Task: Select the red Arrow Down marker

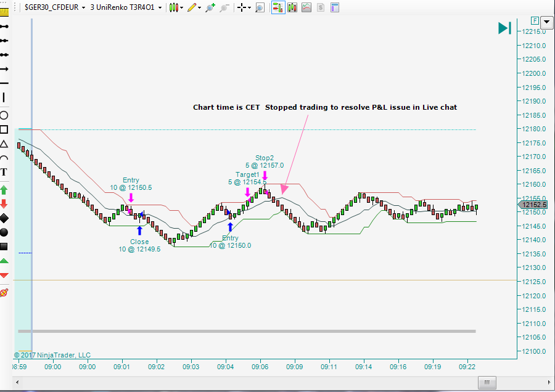Action: 4,204
